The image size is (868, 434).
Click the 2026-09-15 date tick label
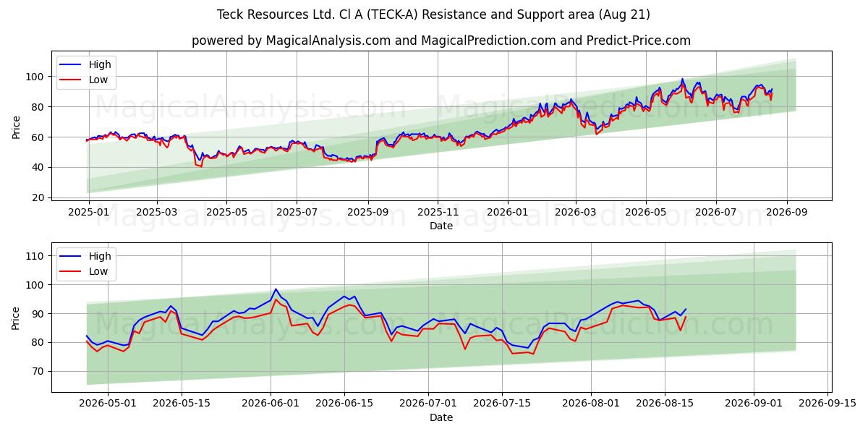[x=827, y=403]
